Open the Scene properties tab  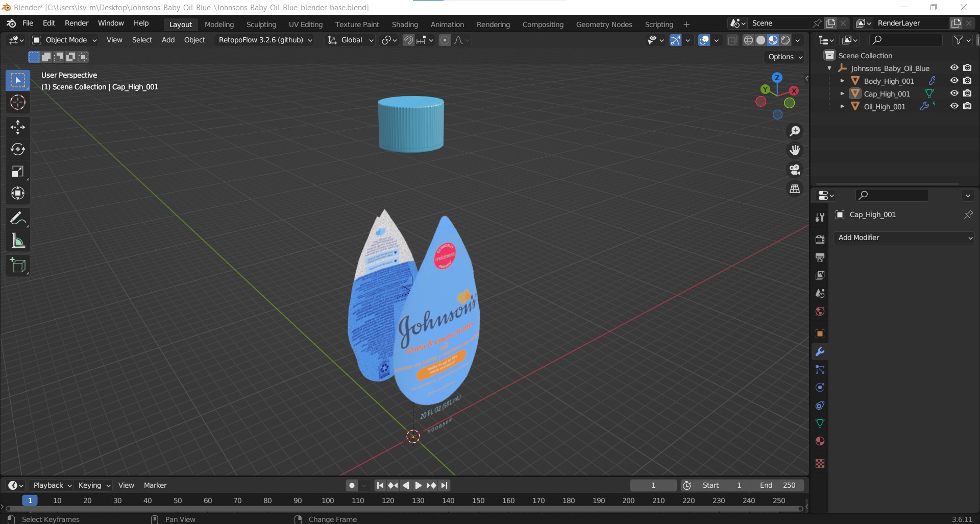point(820,293)
